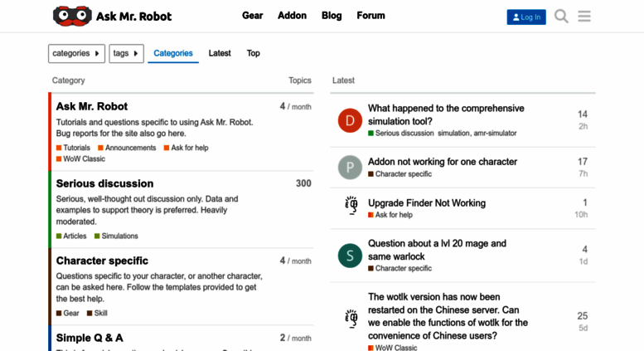Click the Ask Mr. Robot logo

click(x=112, y=16)
